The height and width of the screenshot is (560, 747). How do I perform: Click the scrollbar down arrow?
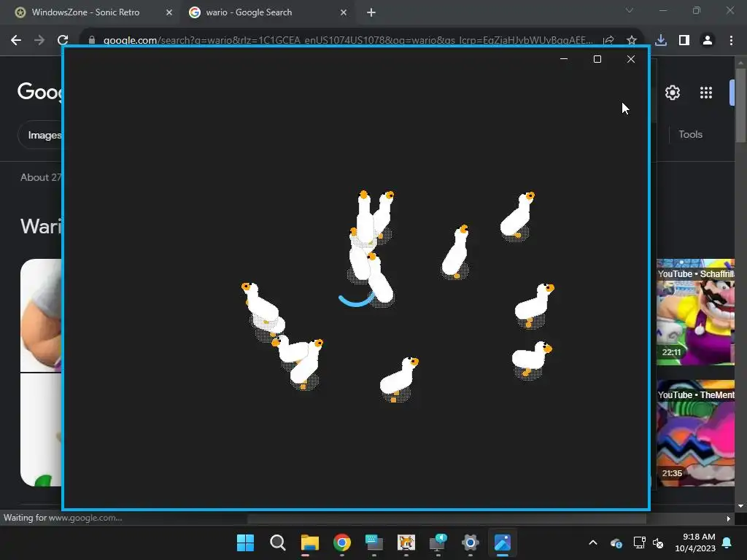click(x=740, y=506)
